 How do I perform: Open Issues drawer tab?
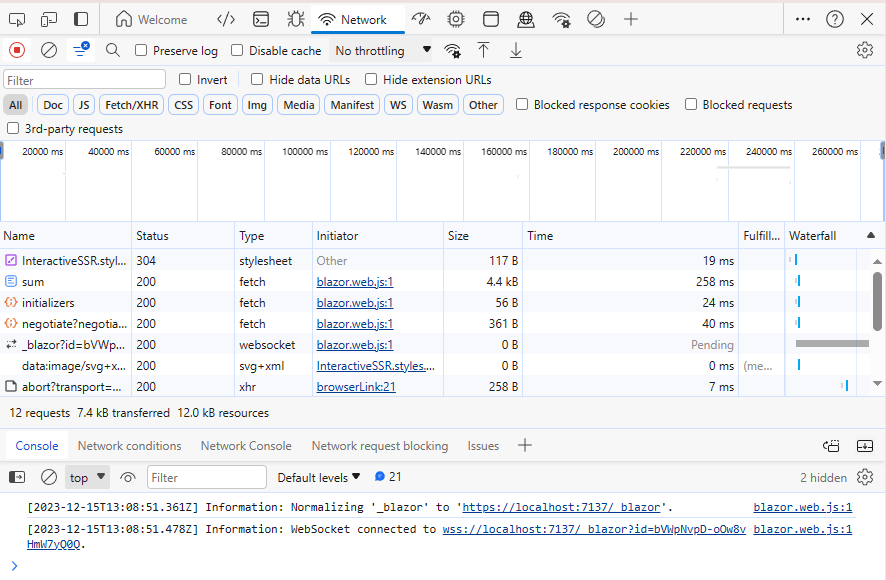tap(483, 446)
